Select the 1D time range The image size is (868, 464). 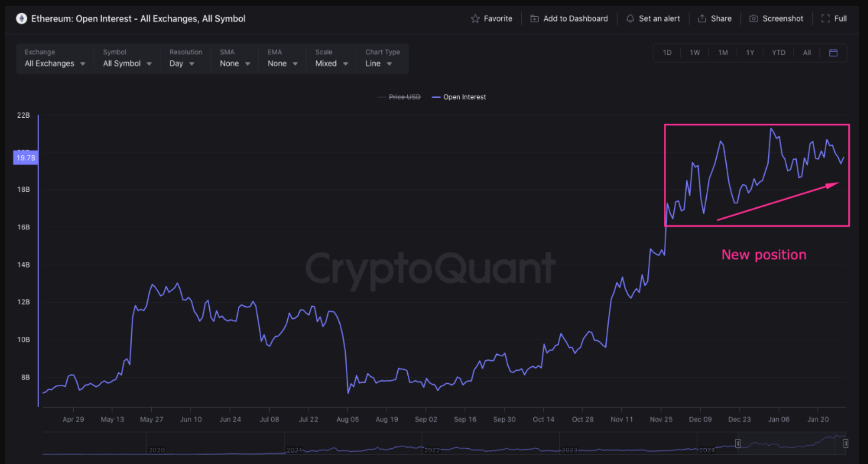(x=667, y=53)
